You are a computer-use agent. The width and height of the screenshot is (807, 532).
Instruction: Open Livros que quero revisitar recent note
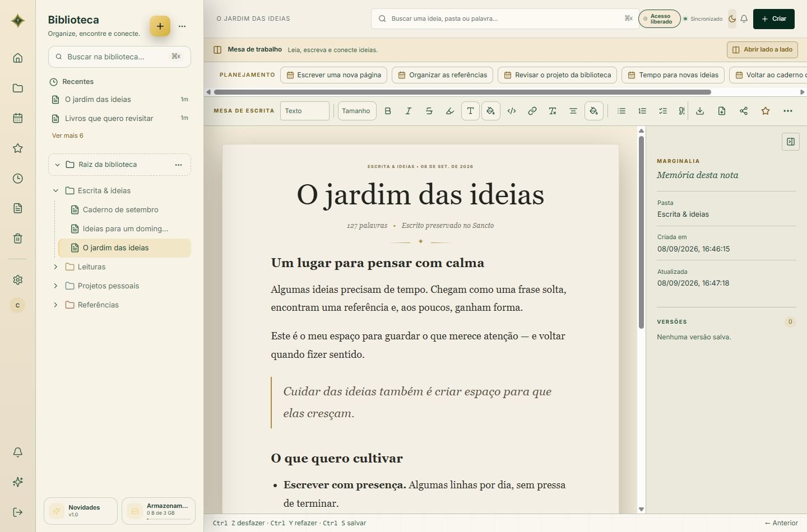coord(119,118)
